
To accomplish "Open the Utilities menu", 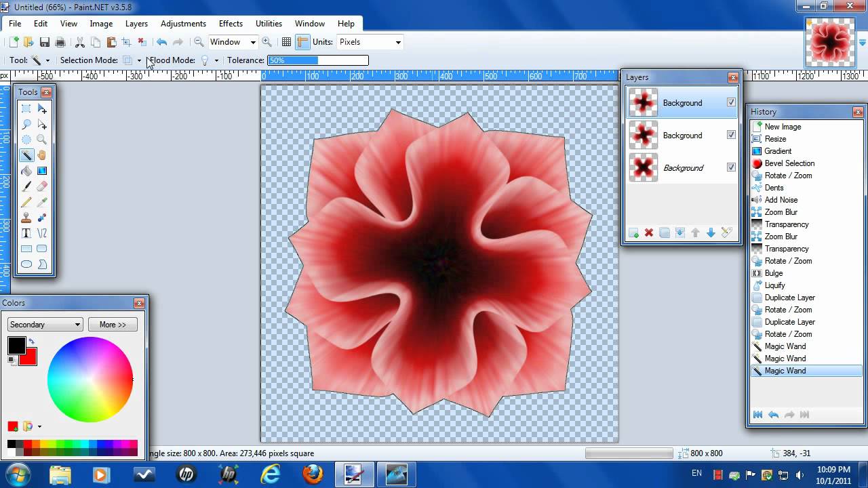I will 269,24.
